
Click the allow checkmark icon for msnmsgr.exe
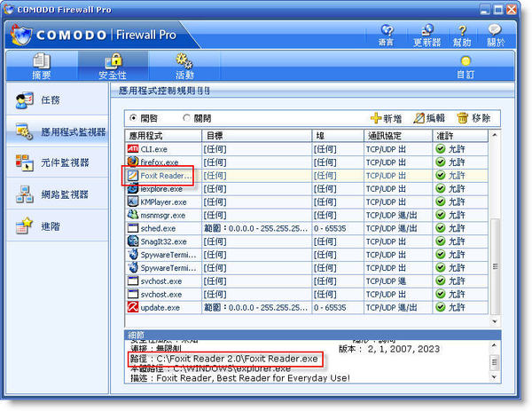coord(441,215)
